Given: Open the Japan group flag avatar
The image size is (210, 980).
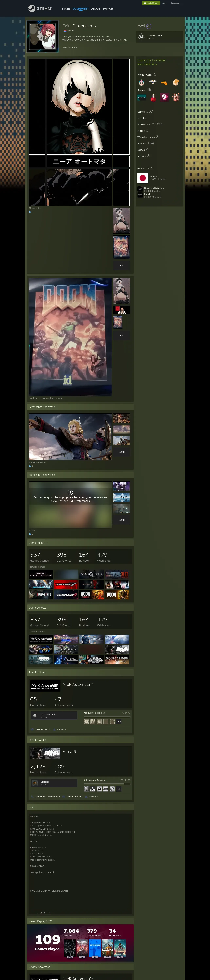Looking at the screenshot, I should 143,178.
